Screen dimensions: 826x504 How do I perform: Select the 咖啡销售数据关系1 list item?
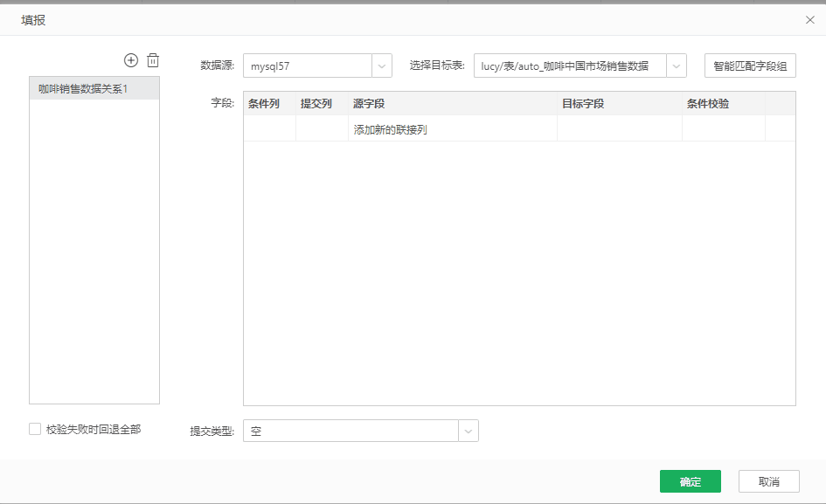(94, 87)
